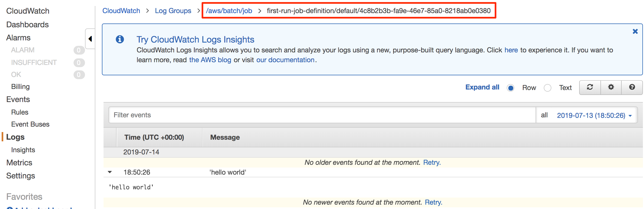Open the gear settings for columns
Viewport: 644px width, 209px height.
coord(611,87)
